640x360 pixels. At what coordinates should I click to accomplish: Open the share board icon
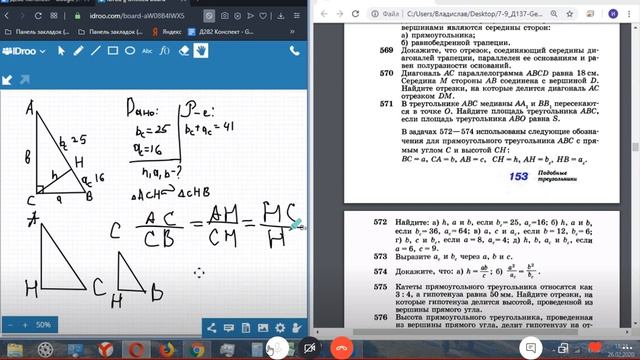tap(211, 328)
